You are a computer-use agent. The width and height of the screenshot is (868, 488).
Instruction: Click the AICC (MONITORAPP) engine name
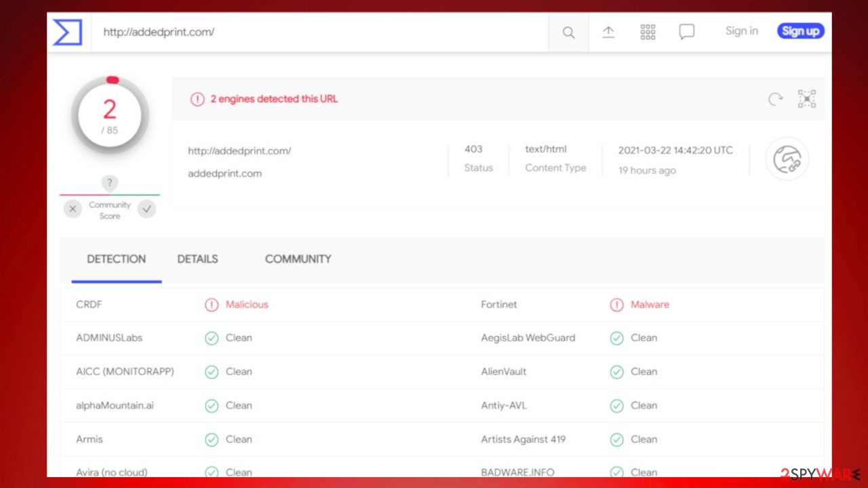[x=125, y=371]
